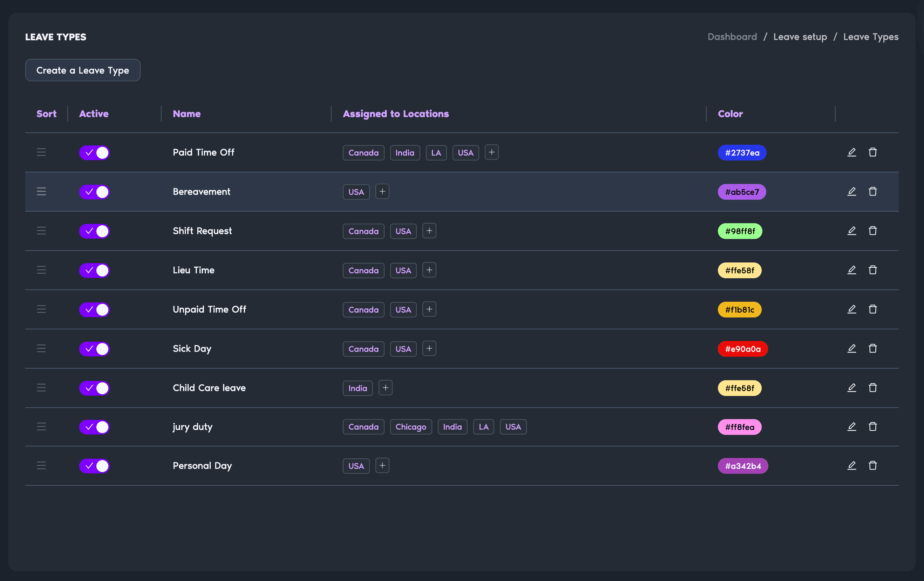Delete the Paid Time Off leave type
This screenshot has width=924, height=581.
tap(872, 152)
